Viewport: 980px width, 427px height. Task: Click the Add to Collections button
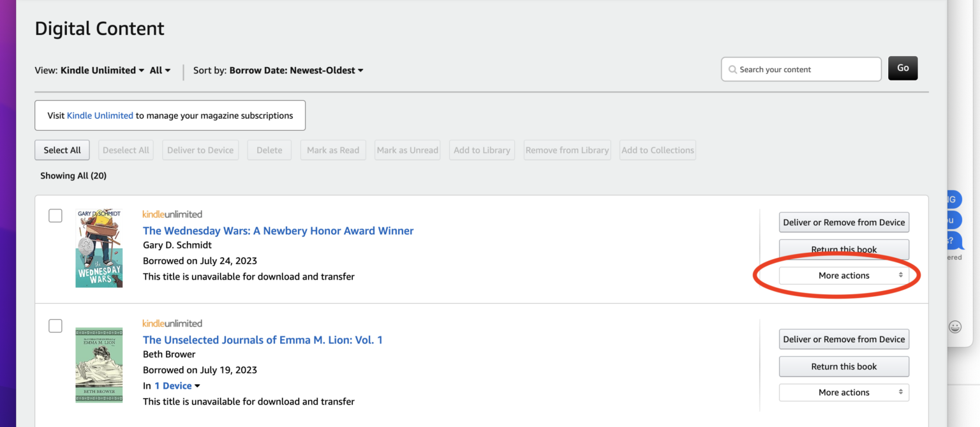point(658,150)
